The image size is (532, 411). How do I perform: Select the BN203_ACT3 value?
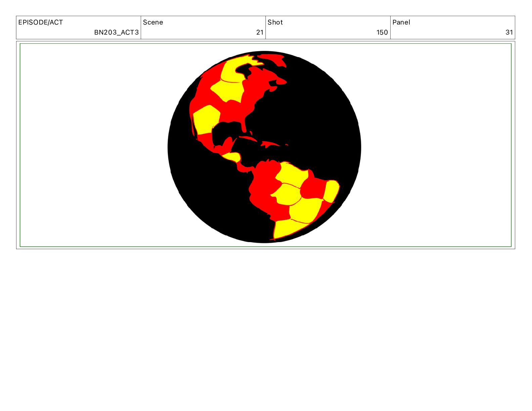(x=116, y=32)
